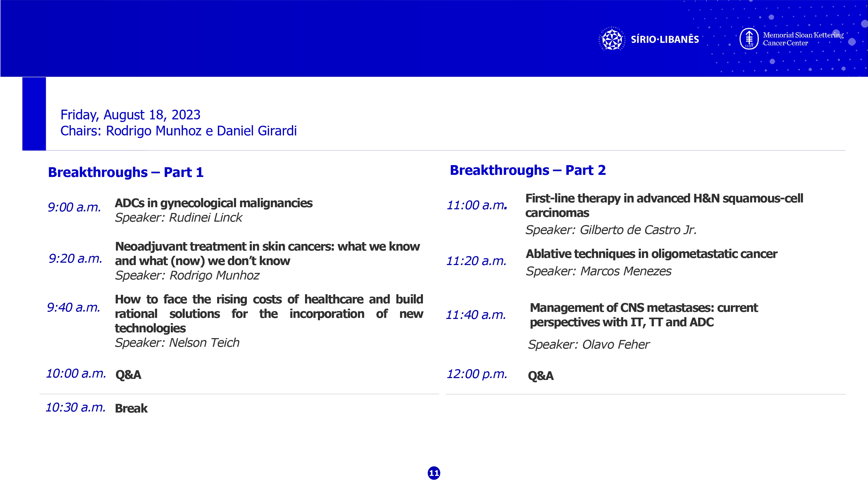Click the '10:00 a.m.' time label
This screenshot has width=868, height=488.
click(76, 373)
